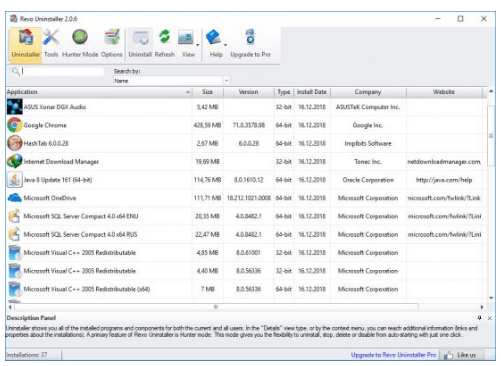Click the SQL Server Compact x64 RUS icon
Image resolution: width=501 pixels, height=366 pixels.
click(15, 234)
